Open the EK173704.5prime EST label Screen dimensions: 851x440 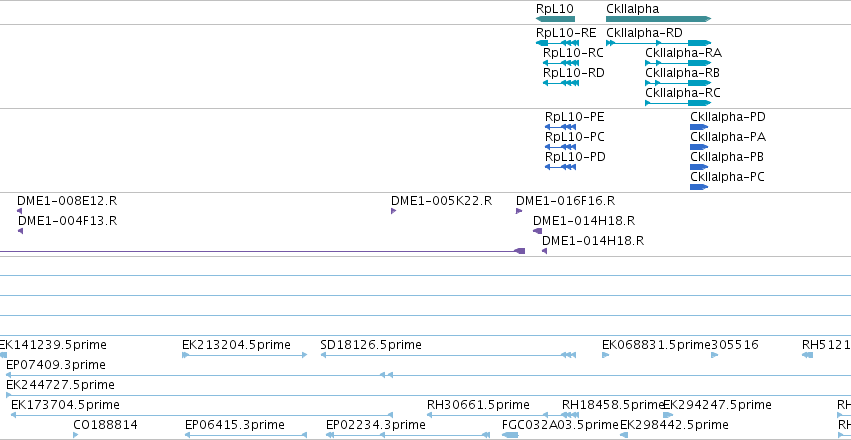coord(65,405)
